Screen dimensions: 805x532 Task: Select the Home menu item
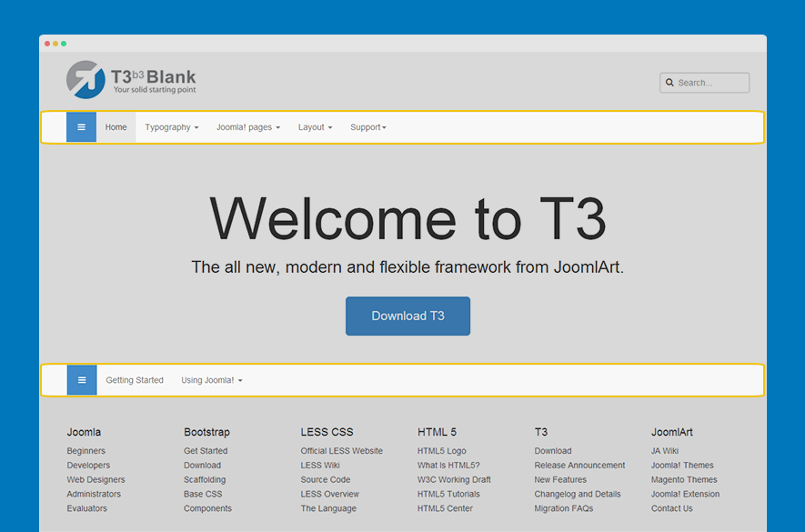[x=116, y=127]
